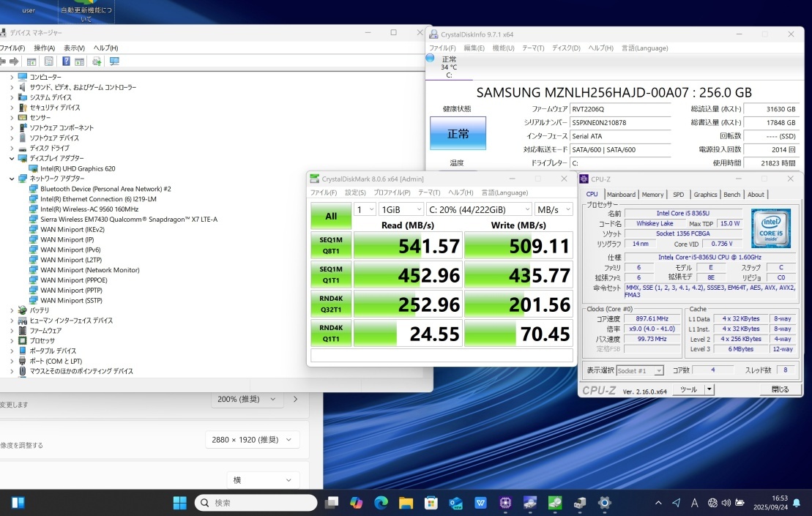
Task: Switch to Bench tab in CPU-Z
Action: coord(731,195)
